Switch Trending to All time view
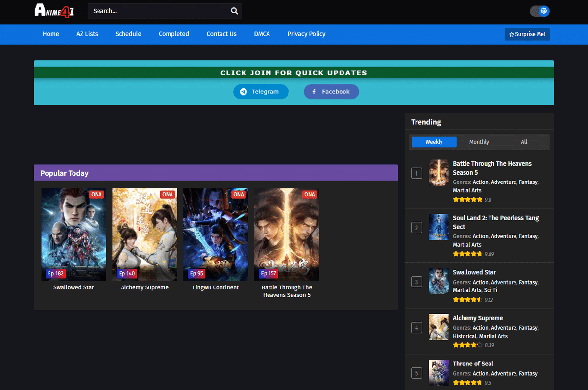 click(524, 142)
